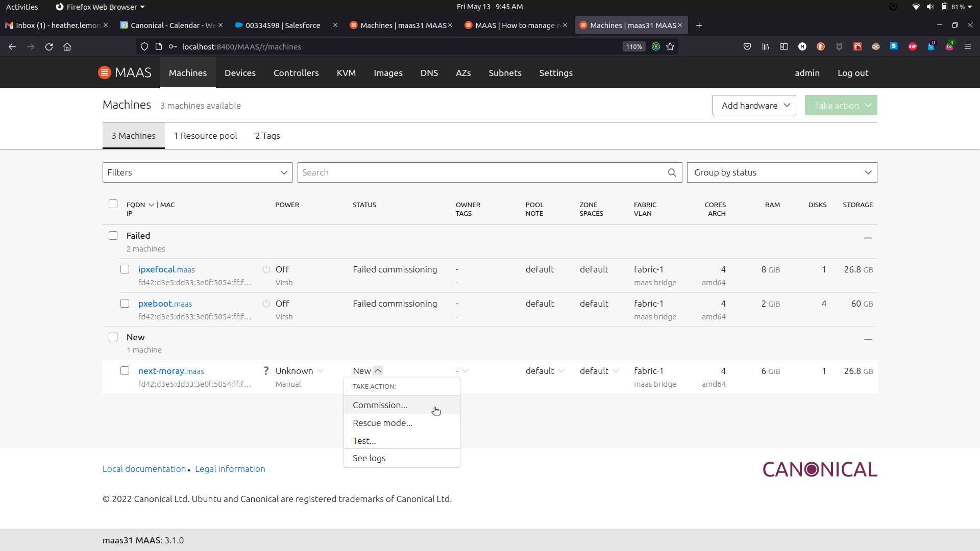The height and width of the screenshot is (551, 980).
Task: Select Rescue mode from the action menu
Action: 382,422
